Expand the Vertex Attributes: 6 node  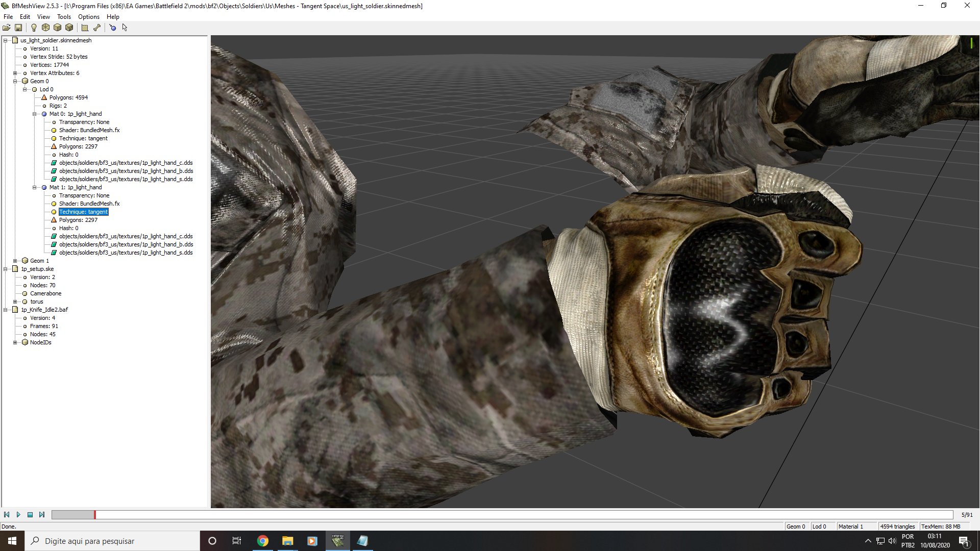15,73
